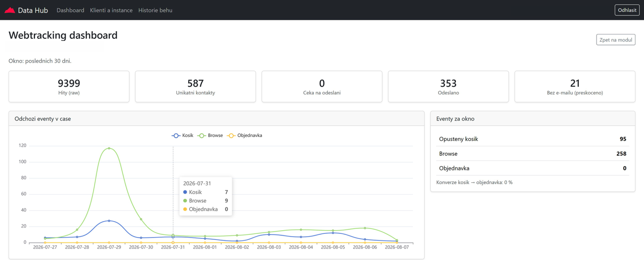The width and height of the screenshot is (644, 260).
Task: Click the Eventy za okno header
Action: click(x=455, y=119)
